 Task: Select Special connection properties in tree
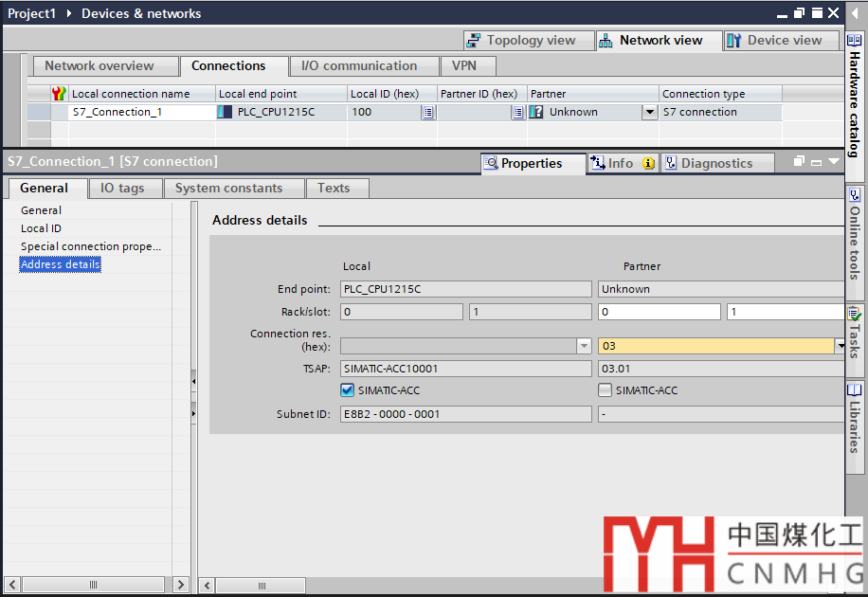click(x=91, y=246)
